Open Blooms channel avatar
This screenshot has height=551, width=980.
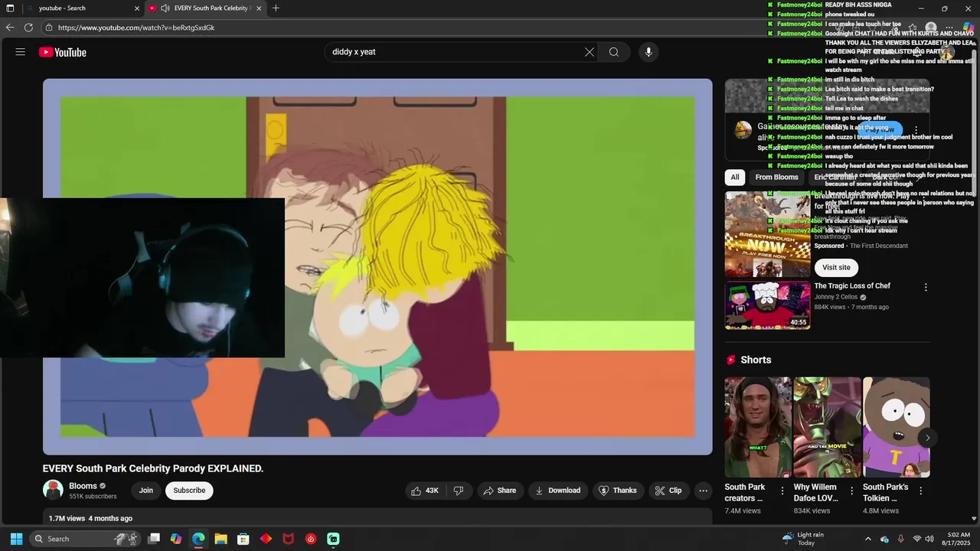(x=53, y=490)
